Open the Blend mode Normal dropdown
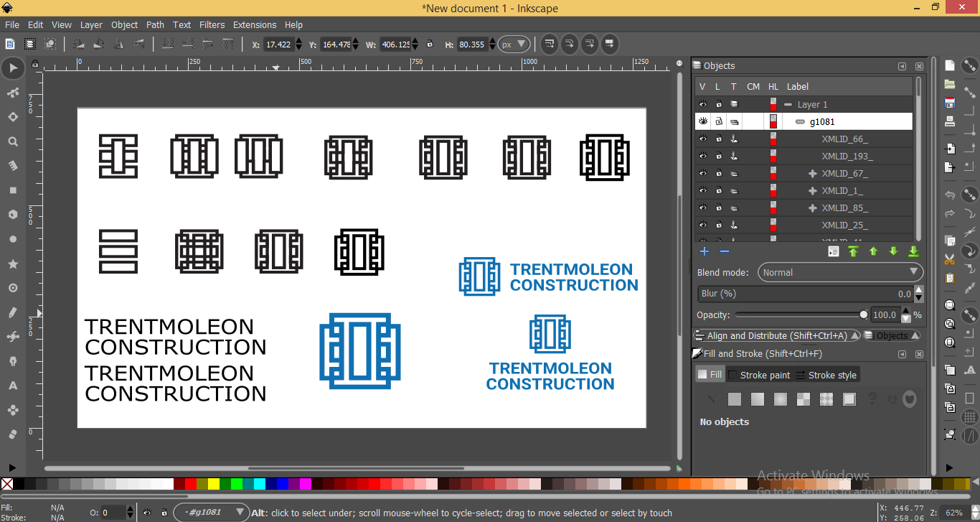The width and height of the screenshot is (980, 522). [840, 272]
